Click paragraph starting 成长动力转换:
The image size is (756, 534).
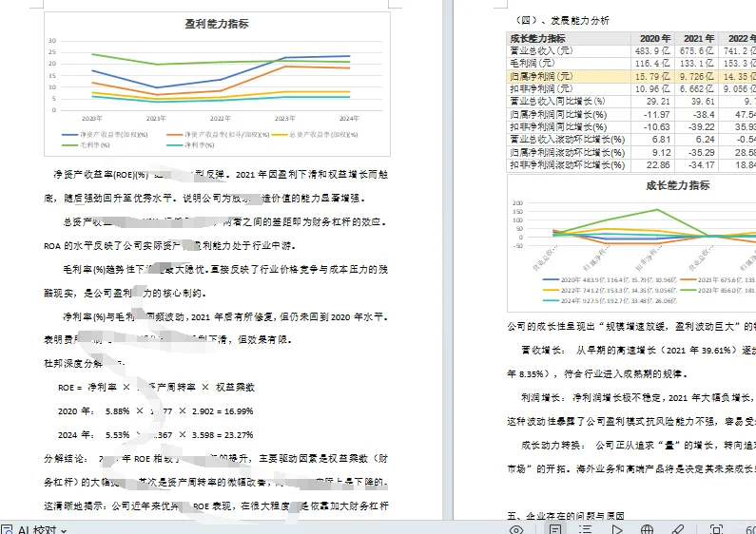click(631, 457)
